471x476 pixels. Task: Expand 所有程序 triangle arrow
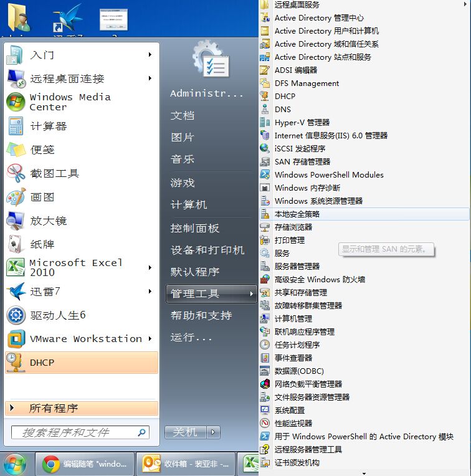tap(12, 407)
